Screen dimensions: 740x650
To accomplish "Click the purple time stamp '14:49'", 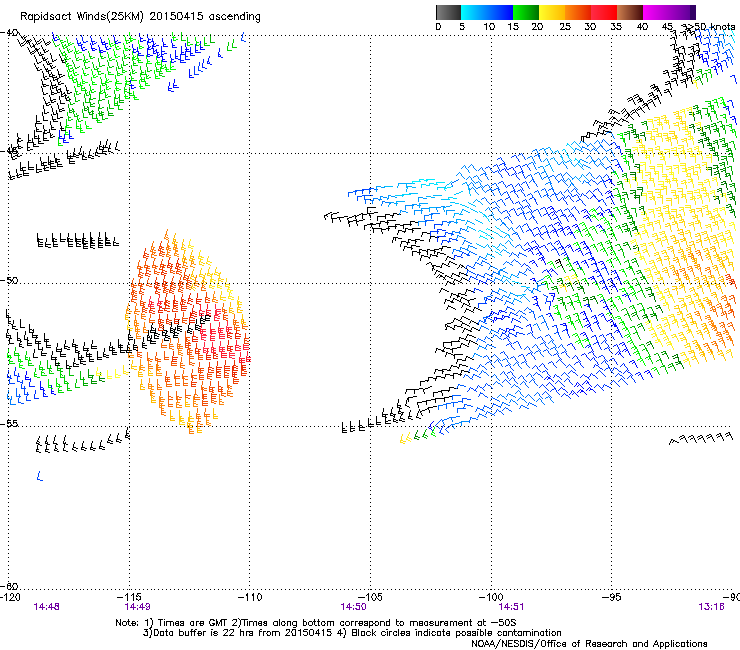I will 137,607.
